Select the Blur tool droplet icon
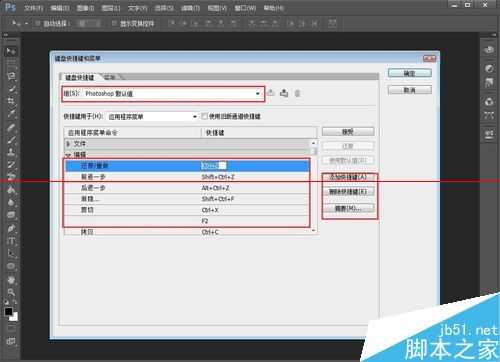500x362 pixels. click(x=11, y=202)
